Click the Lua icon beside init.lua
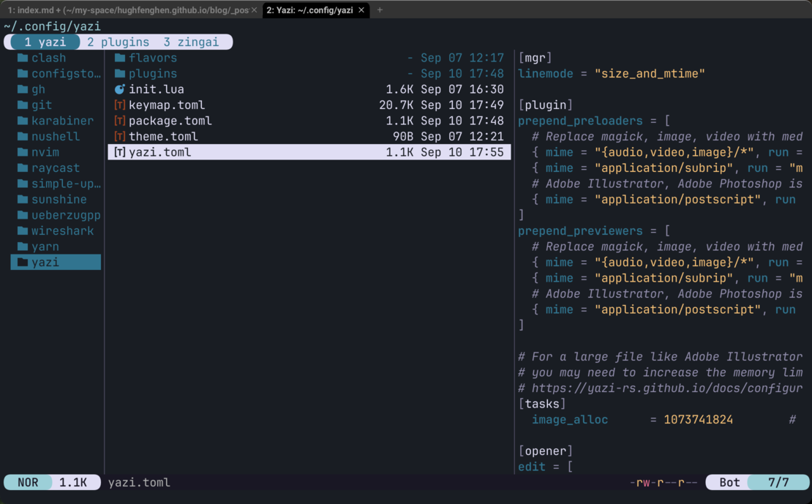 [120, 89]
